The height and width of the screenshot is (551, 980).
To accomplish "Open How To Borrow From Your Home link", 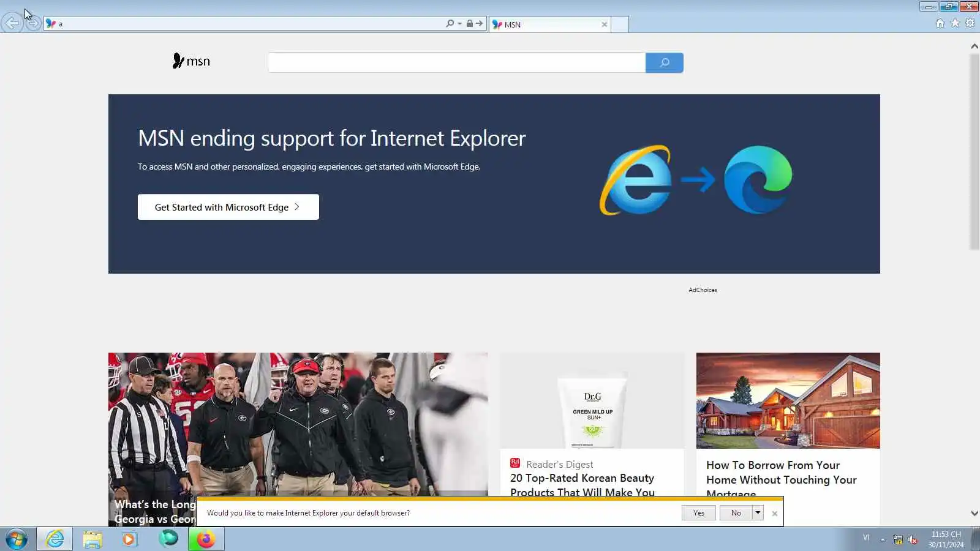I will pos(782,479).
